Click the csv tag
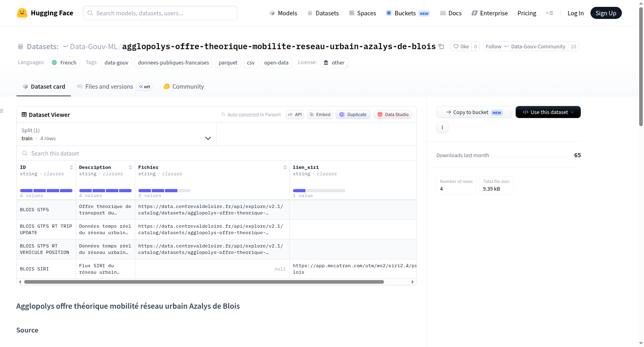 [251, 62]
